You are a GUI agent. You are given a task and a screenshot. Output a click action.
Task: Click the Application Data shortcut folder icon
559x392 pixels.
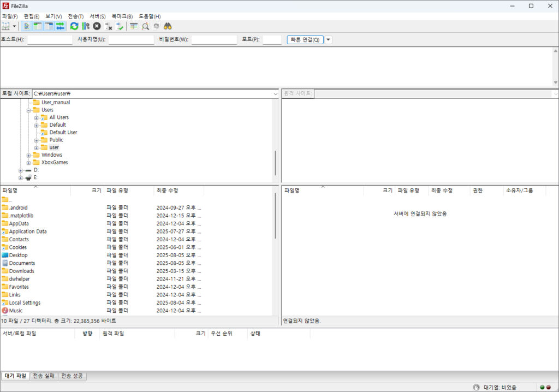5,231
